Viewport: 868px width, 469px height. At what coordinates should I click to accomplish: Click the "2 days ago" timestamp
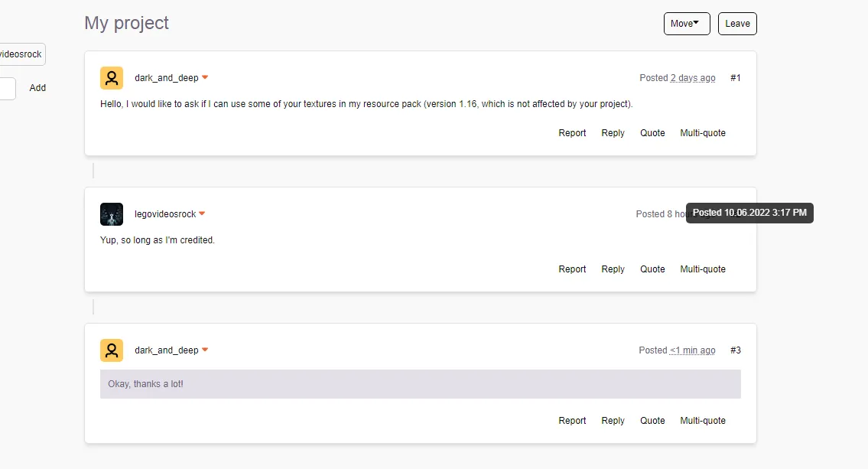693,78
